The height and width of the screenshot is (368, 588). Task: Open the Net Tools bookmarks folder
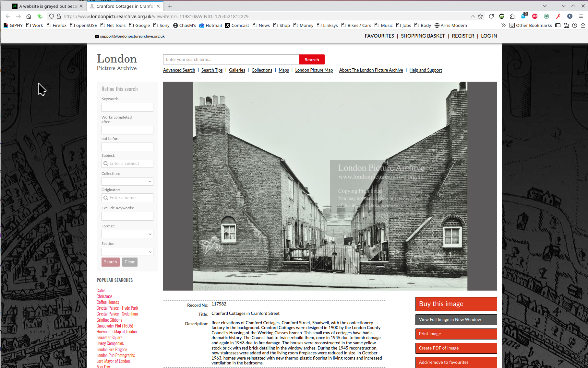[x=113, y=25]
